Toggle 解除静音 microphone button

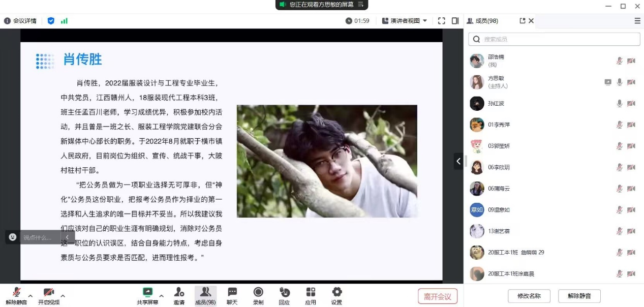click(x=17, y=292)
